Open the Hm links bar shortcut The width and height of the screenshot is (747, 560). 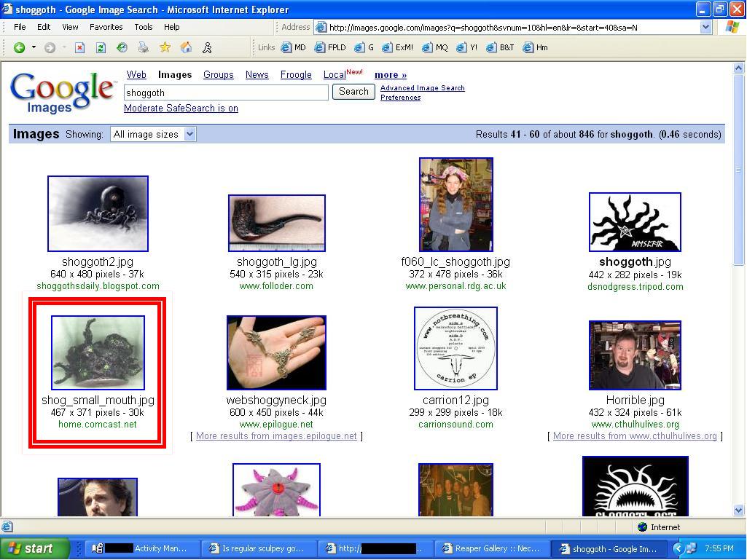click(x=536, y=47)
